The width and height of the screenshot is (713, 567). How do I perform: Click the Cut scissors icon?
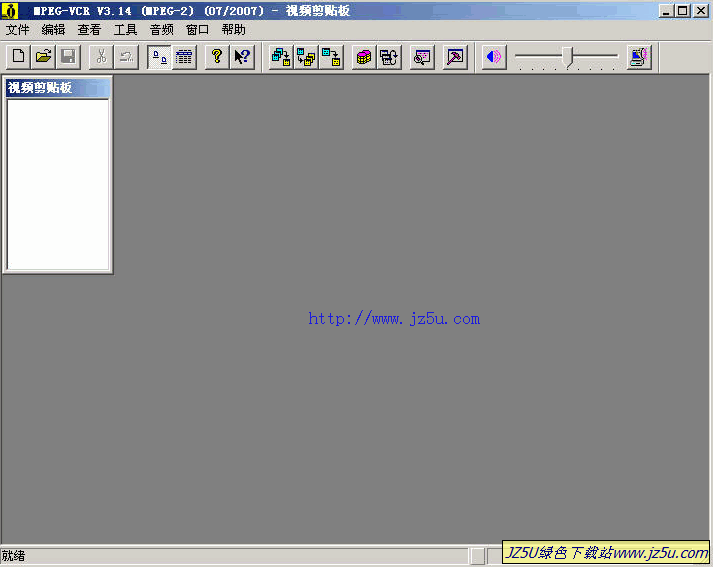[x=101, y=57]
